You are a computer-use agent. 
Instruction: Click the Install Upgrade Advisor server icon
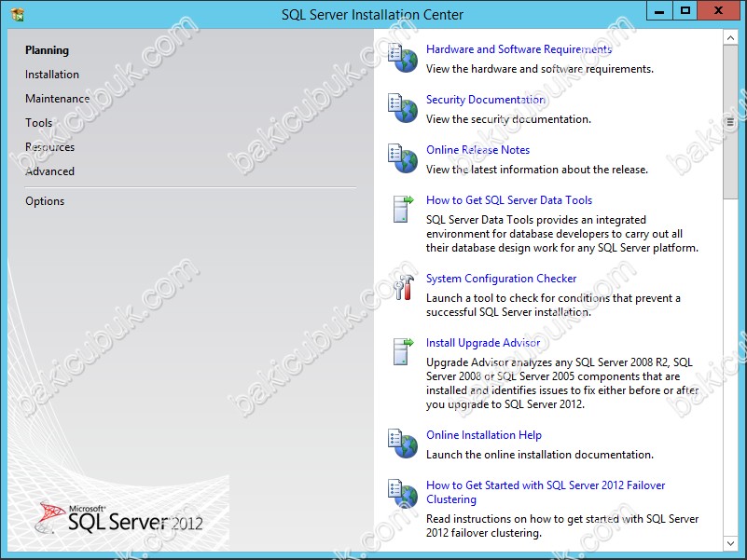pos(403,351)
